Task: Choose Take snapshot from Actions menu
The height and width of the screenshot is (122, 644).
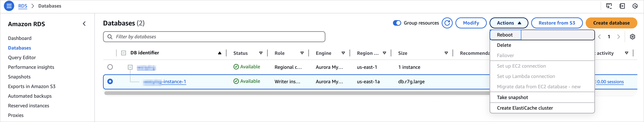Action: [x=512, y=97]
